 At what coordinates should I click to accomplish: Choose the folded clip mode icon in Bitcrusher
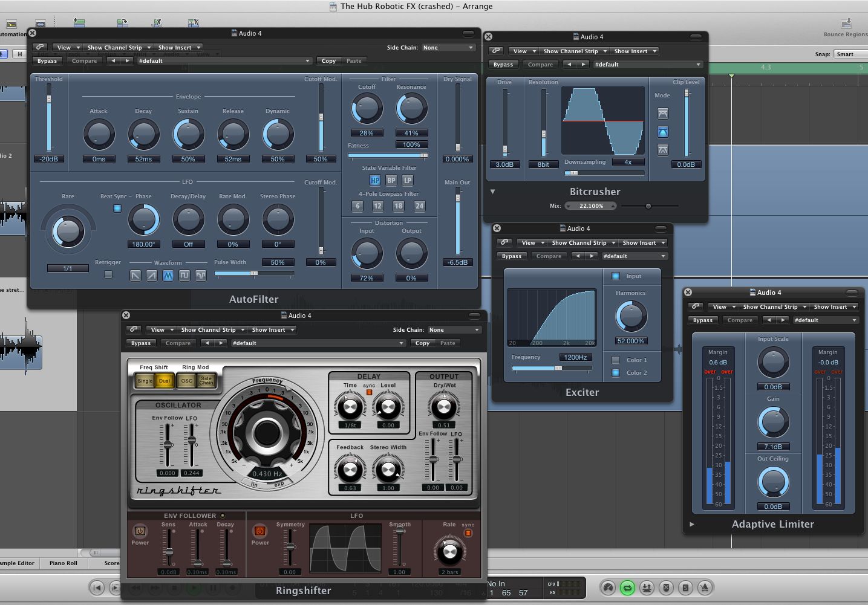point(663,114)
